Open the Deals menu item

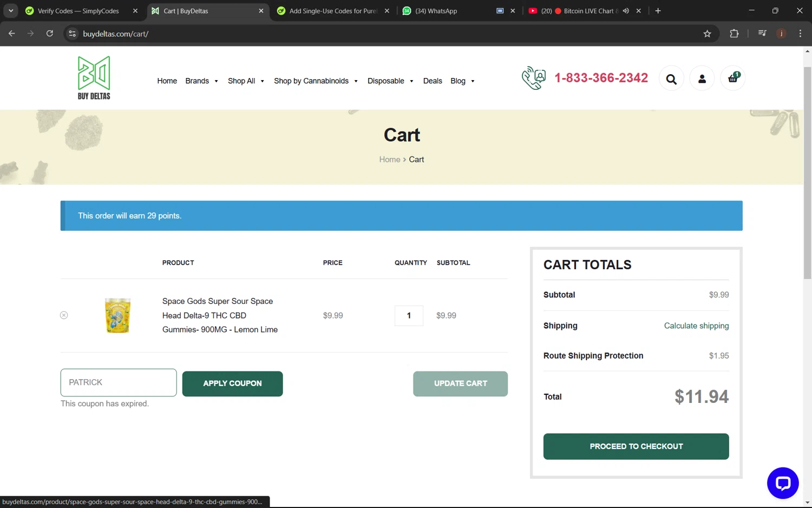point(433,81)
